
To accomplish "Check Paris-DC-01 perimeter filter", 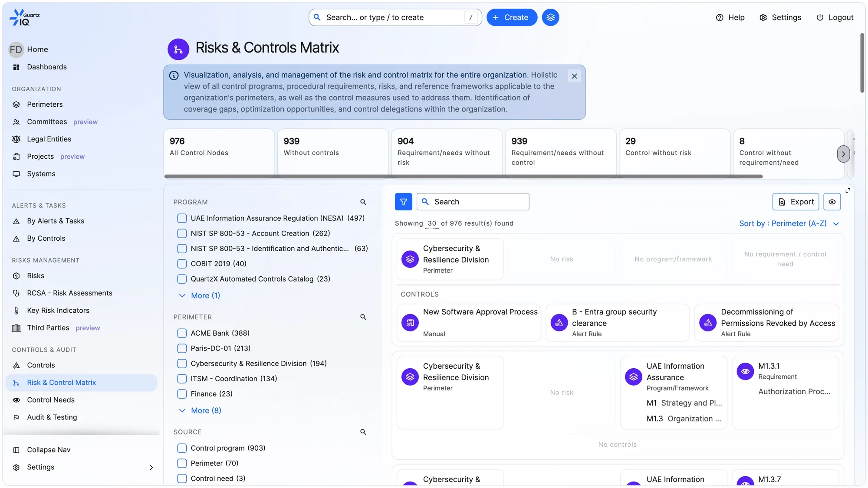I will pyautogui.click(x=182, y=348).
